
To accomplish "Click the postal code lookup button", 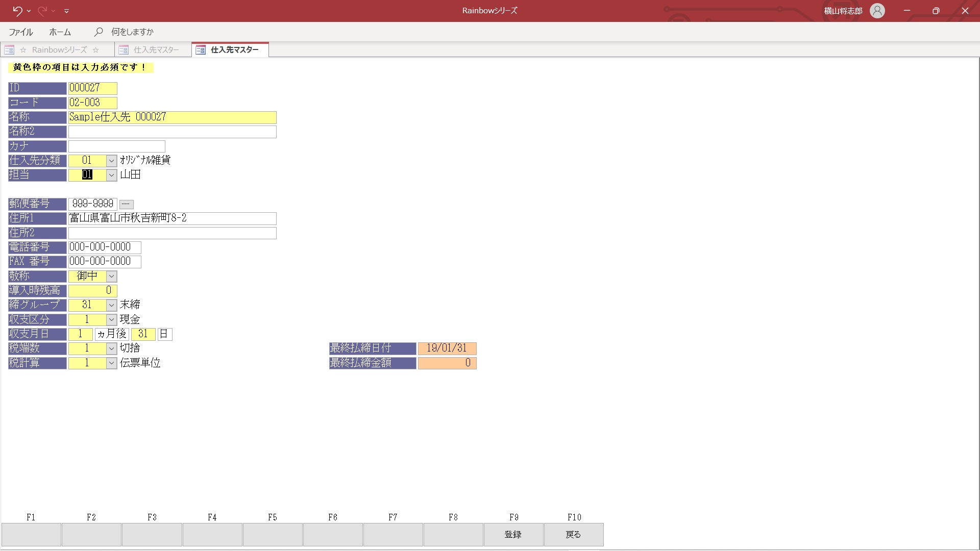I will pyautogui.click(x=126, y=204).
